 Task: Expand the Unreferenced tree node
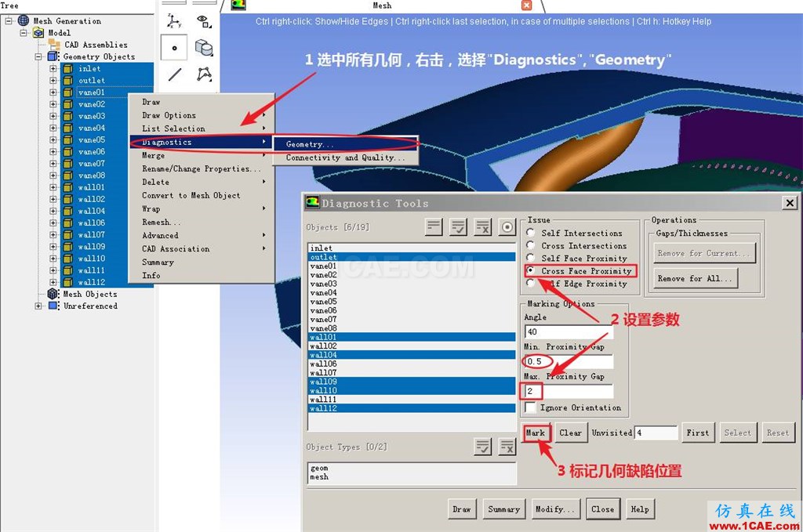coord(38,306)
